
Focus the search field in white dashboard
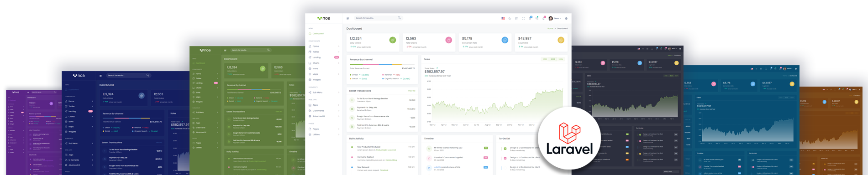point(378,18)
